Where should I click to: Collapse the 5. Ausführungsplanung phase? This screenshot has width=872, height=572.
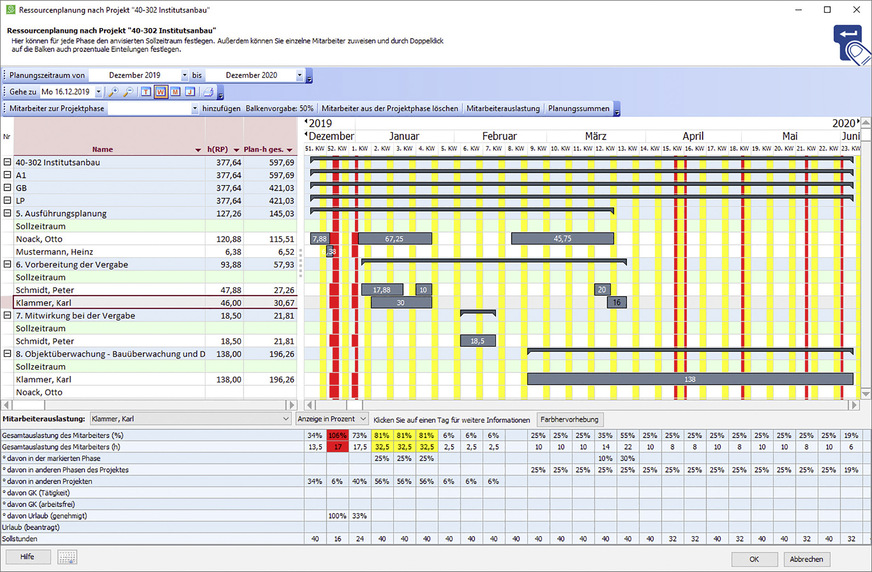coord(7,213)
